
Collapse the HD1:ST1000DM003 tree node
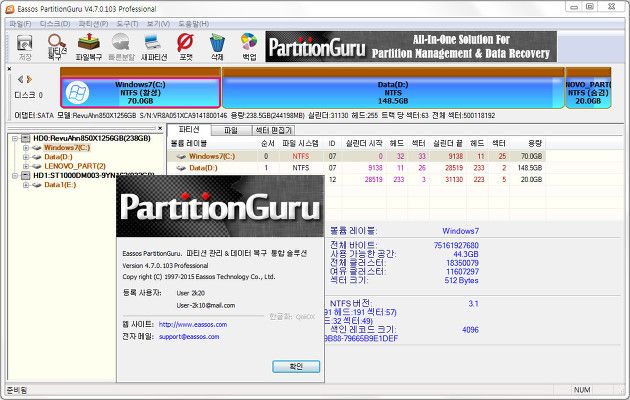click(15, 176)
